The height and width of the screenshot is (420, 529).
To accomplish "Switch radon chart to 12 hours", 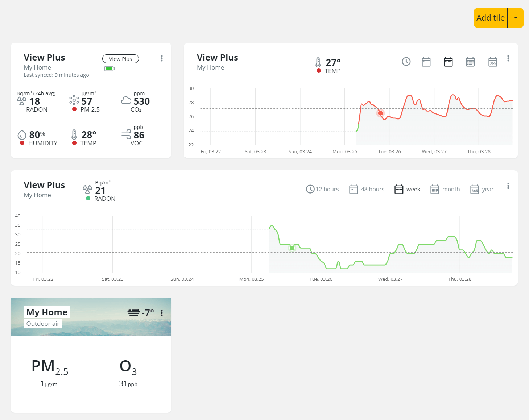I will 322,189.
